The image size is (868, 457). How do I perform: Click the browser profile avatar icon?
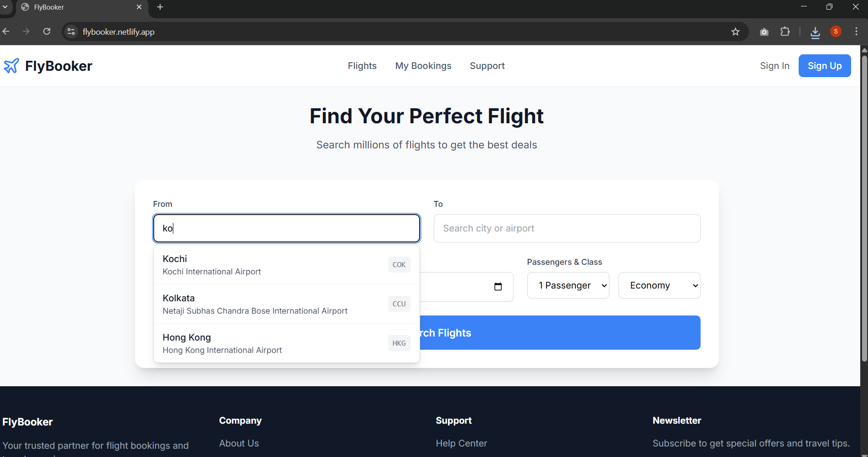[836, 31]
